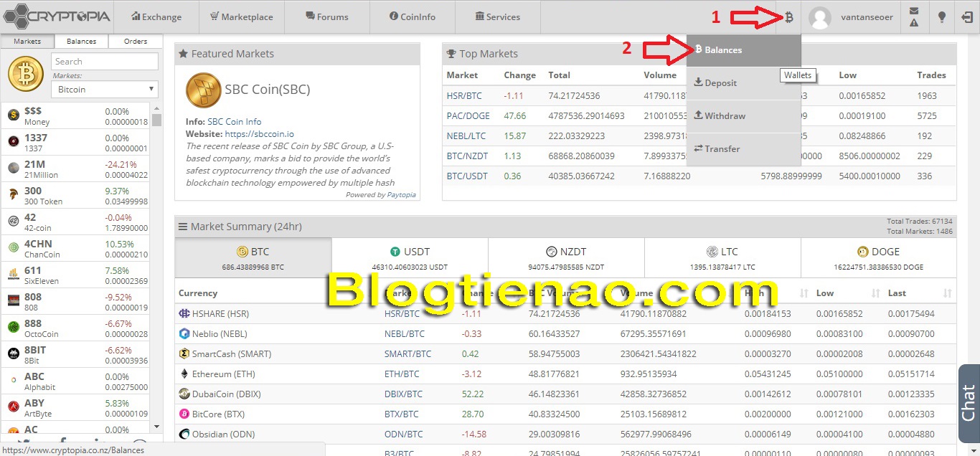Image resolution: width=980 pixels, height=456 pixels.
Task: Click the logout icon in header
Action: 966,17
